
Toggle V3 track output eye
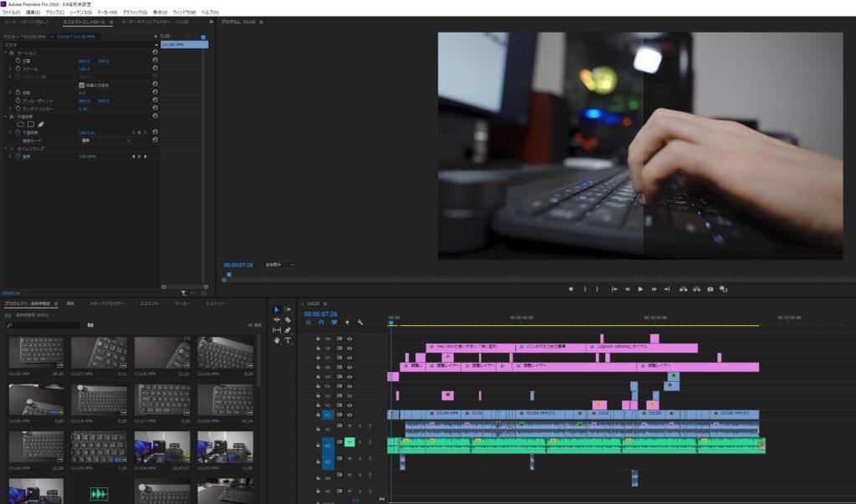click(x=350, y=395)
